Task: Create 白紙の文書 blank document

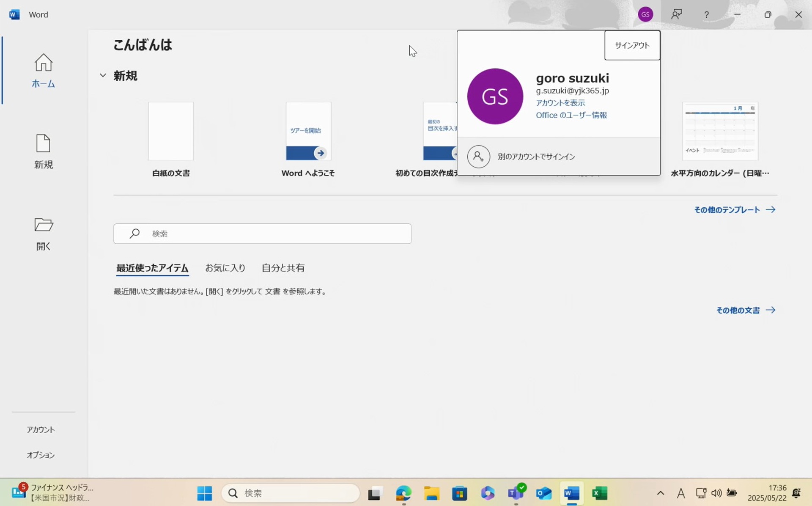Action: coord(171,139)
